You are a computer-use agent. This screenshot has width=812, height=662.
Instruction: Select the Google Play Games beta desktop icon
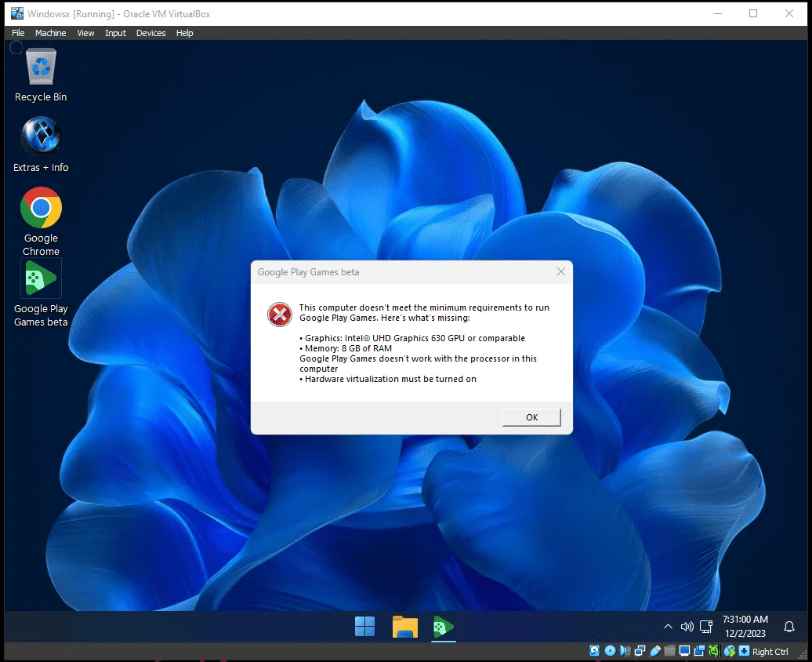pyautogui.click(x=41, y=294)
